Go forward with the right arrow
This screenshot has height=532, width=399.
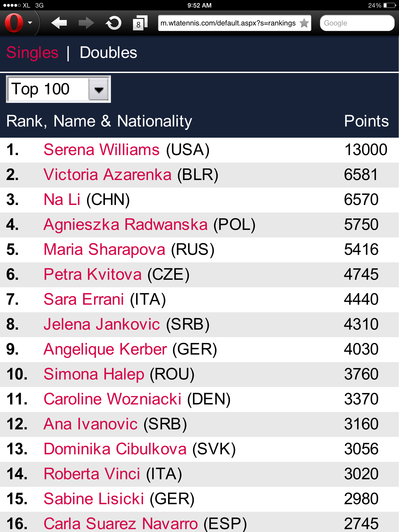point(86,23)
